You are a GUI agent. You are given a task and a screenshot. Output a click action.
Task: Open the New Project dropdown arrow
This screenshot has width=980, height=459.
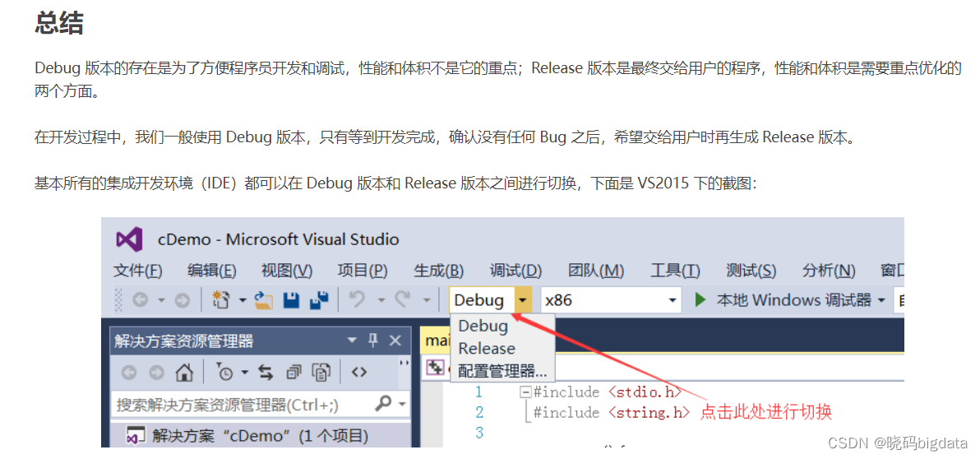pyautogui.click(x=242, y=301)
